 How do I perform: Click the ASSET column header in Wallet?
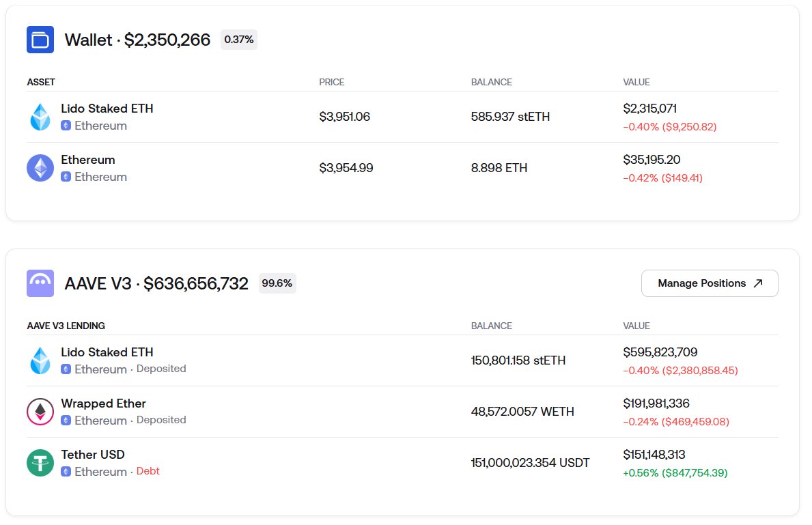tap(41, 82)
